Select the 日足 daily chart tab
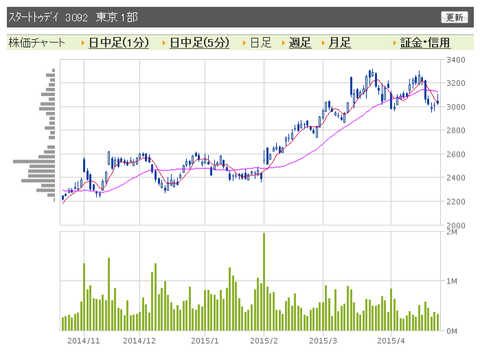Image resolution: width=480 pixels, height=362 pixels. click(x=261, y=43)
